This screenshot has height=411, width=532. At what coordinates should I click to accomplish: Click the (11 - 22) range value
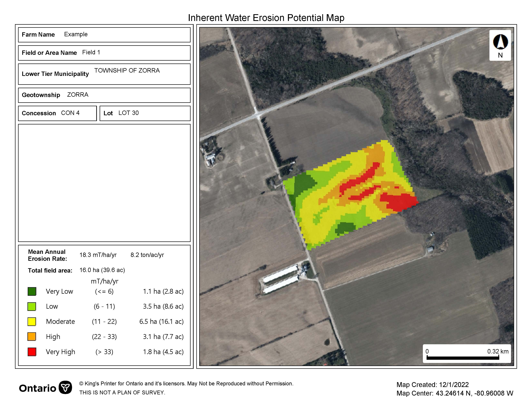(x=104, y=322)
